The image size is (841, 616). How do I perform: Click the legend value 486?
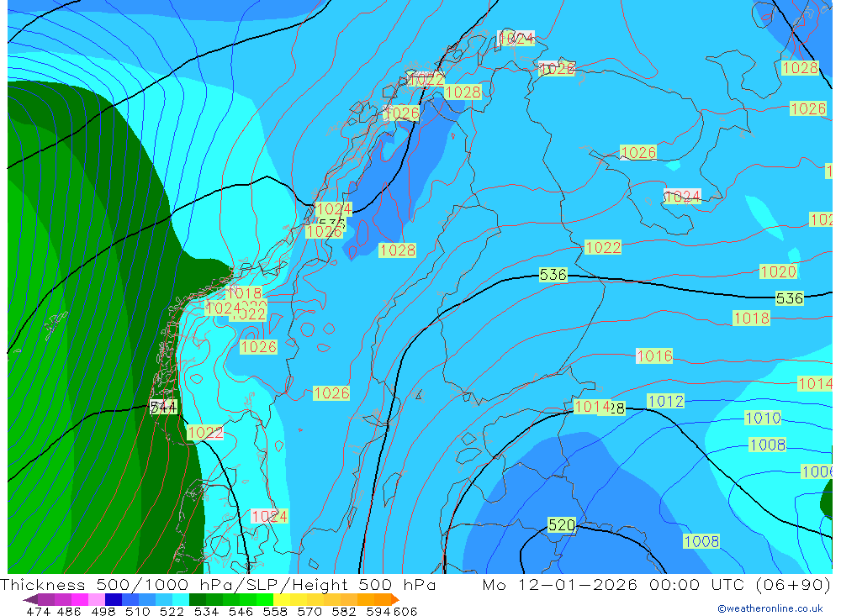click(68, 611)
